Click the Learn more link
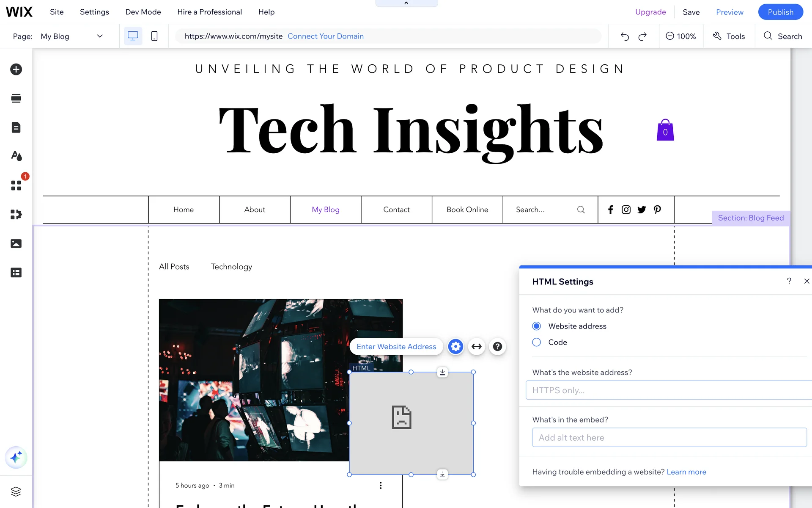The image size is (812, 508). click(x=686, y=472)
